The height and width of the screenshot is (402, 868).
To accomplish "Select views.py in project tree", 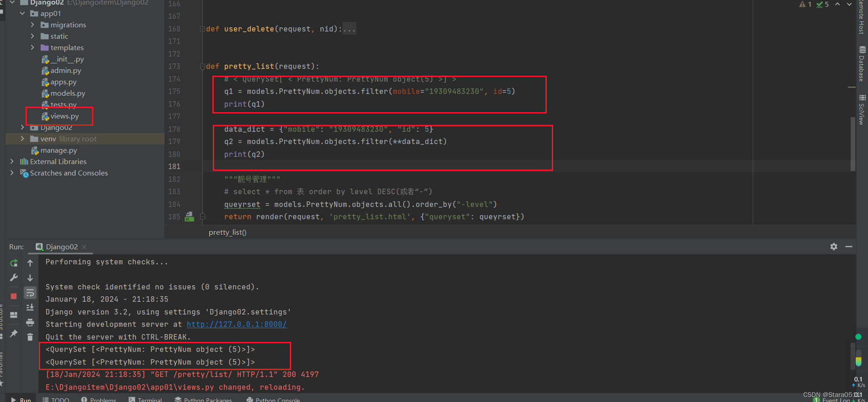I will [x=60, y=116].
